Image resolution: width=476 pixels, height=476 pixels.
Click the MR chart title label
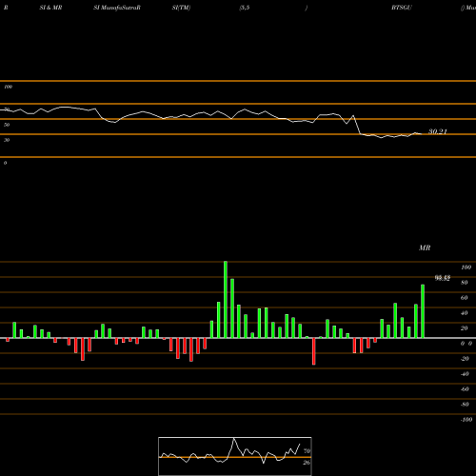pyautogui.click(x=425, y=248)
